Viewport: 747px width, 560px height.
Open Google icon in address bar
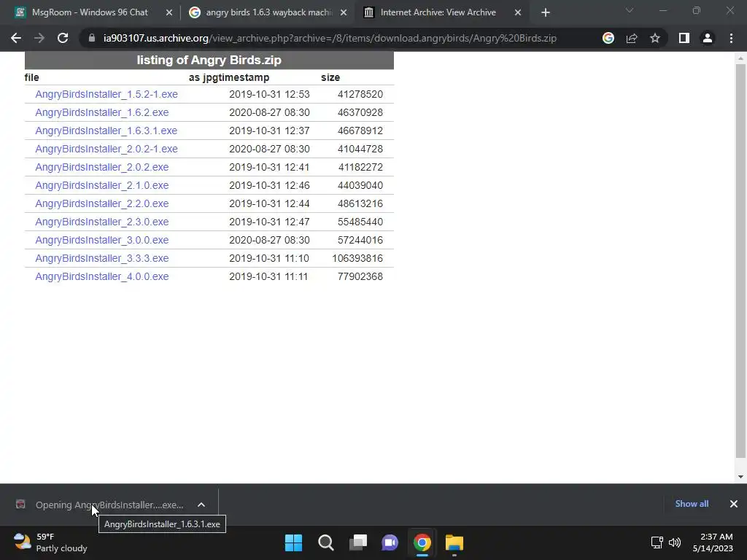pos(608,38)
